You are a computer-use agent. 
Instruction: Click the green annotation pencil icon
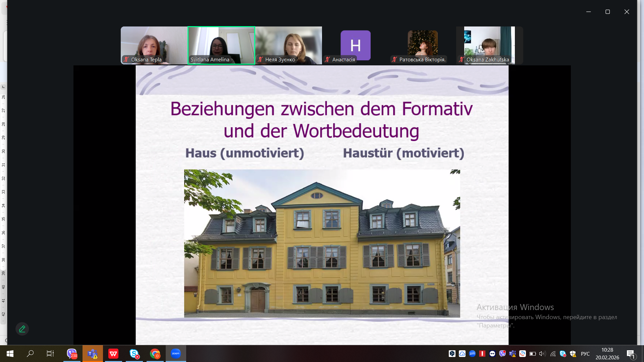coord(22,329)
